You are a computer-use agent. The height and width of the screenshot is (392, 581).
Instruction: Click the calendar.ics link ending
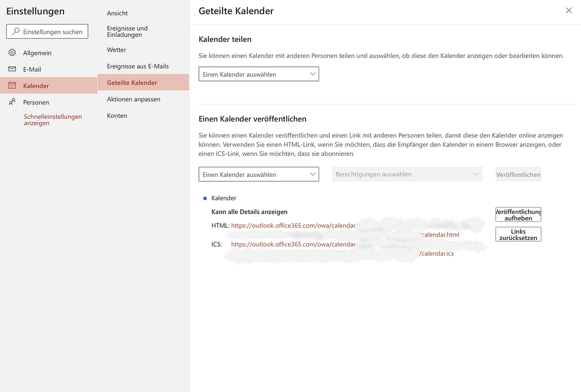pyautogui.click(x=437, y=254)
